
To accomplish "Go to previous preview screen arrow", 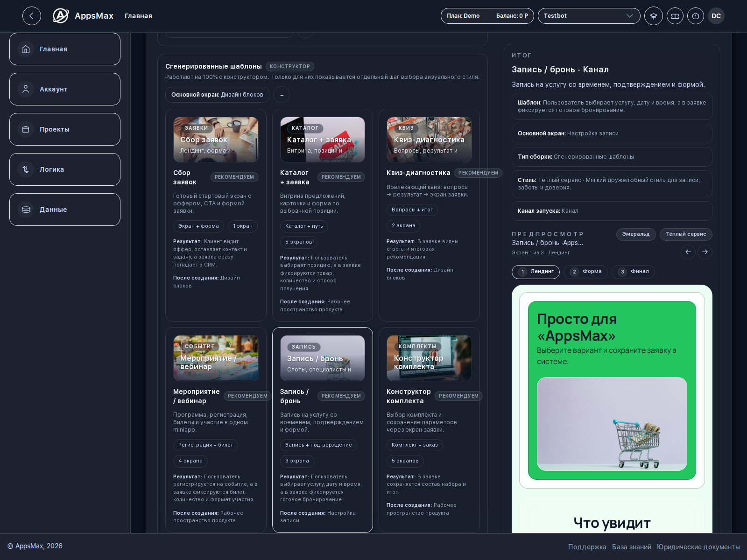I will pos(688,252).
